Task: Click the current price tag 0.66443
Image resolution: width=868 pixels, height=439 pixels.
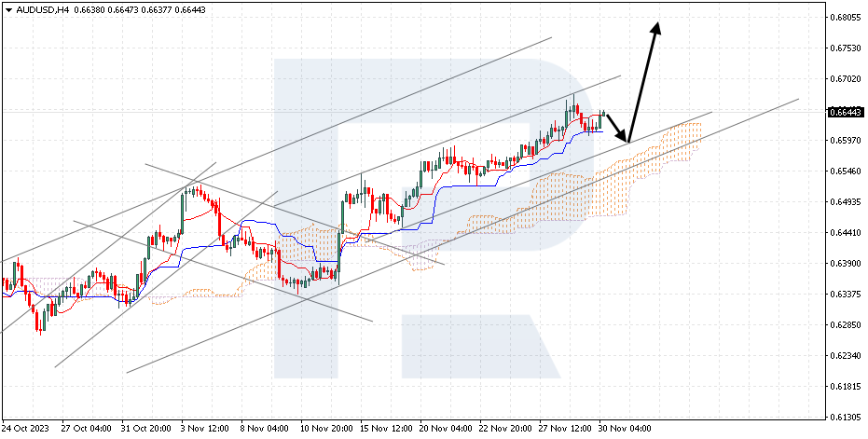Action: click(843, 112)
